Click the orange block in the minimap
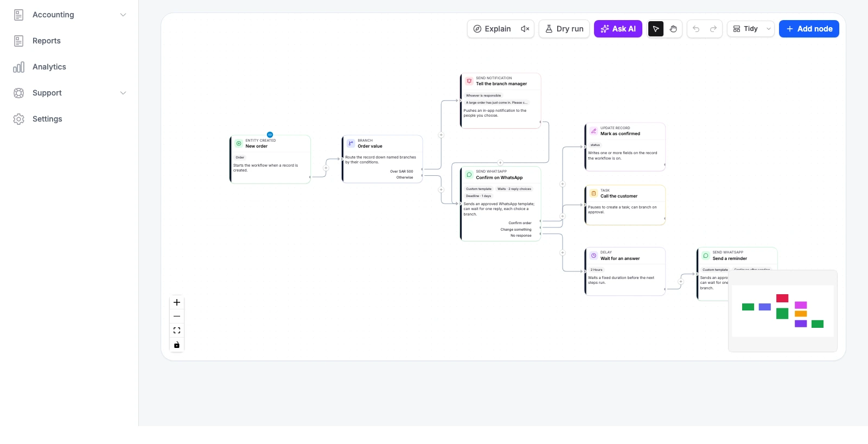This screenshot has height=444, width=868. pyautogui.click(x=801, y=314)
